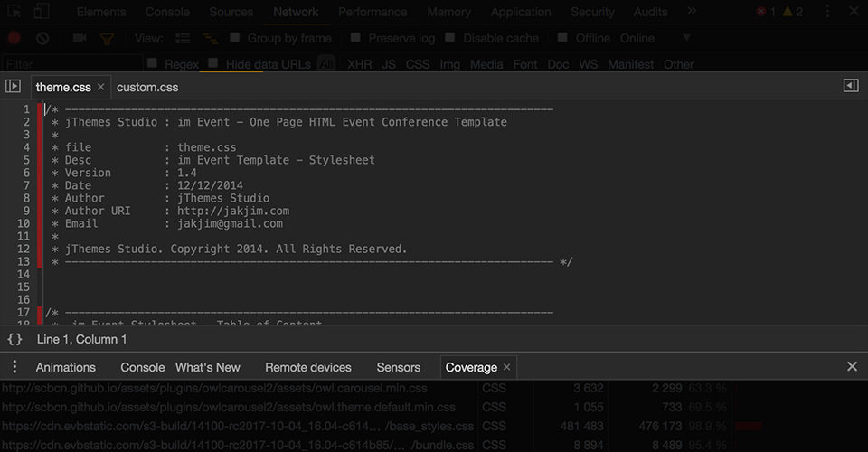Image resolution: width=868 pixels, height=452 pixels.
Task: Check the Disable cache option
Action: [450, 37]
